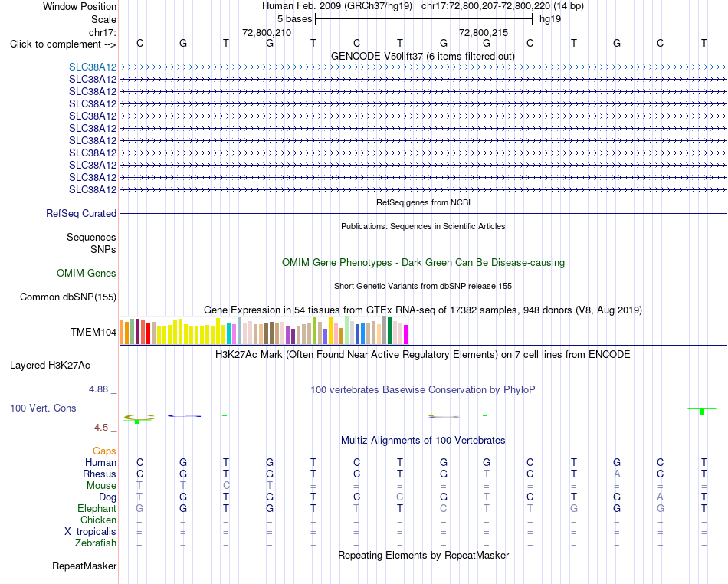Click the first orange bar in the GTEx chart
The height and width of the screenshot is (584, 728).
pos(122,333)
